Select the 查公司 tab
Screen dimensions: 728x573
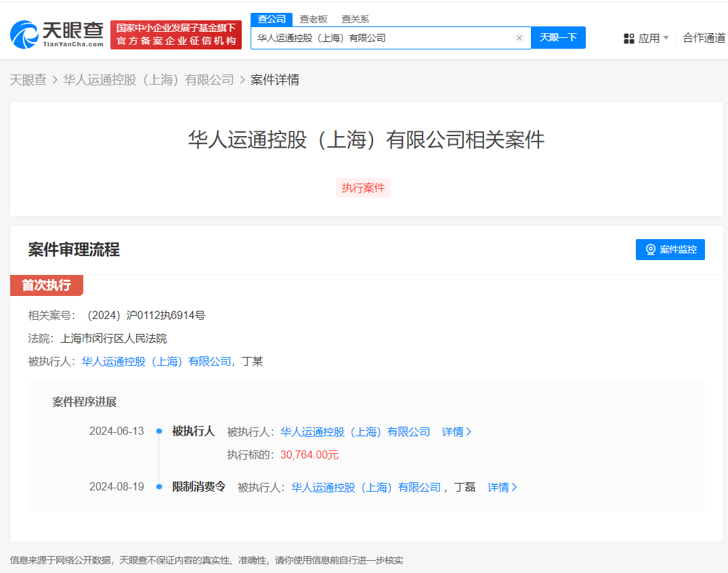(272, 19)
